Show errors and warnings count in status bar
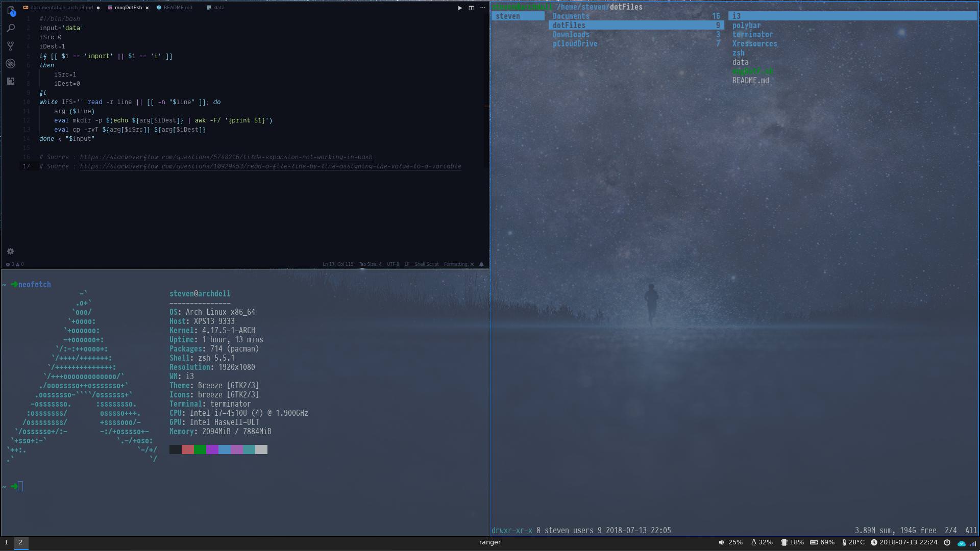The width and height of the screenshot is (980, 551). pyautogui.click(x=15, y=264)
